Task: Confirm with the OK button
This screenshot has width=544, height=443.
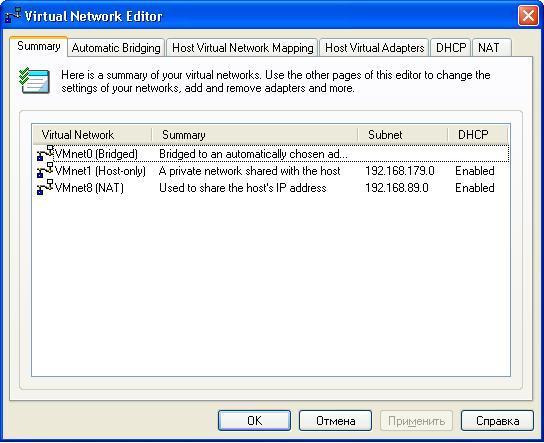Action: tap(254, 421)
